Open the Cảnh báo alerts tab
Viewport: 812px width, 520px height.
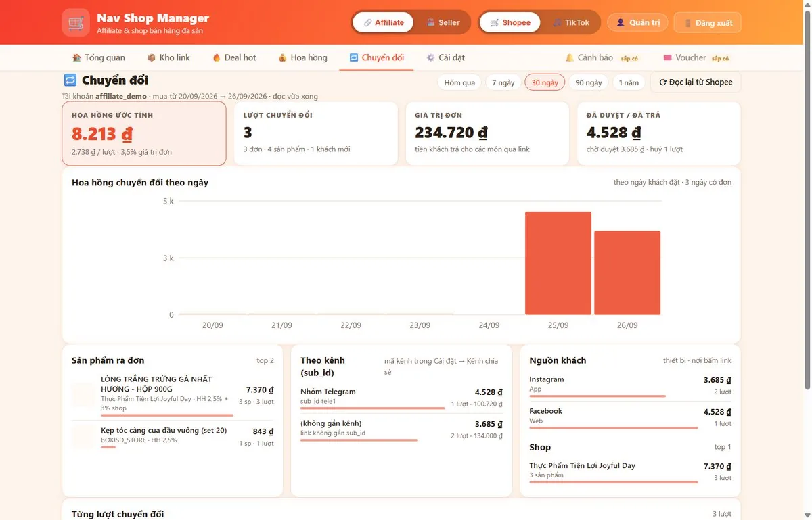click(x=602, y=58)
